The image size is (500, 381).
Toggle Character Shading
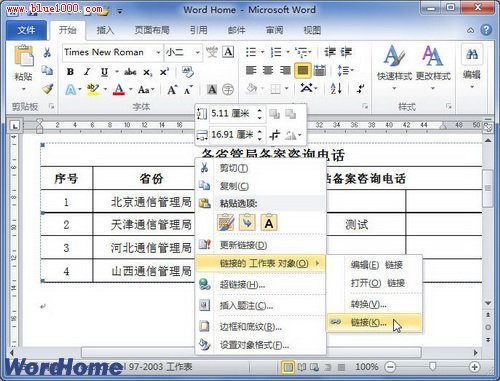coord(212,89)
